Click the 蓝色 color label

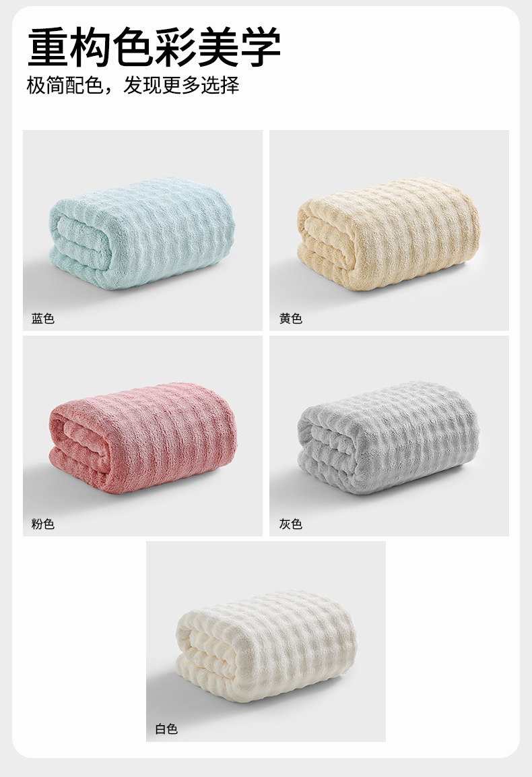pos(43,319)
